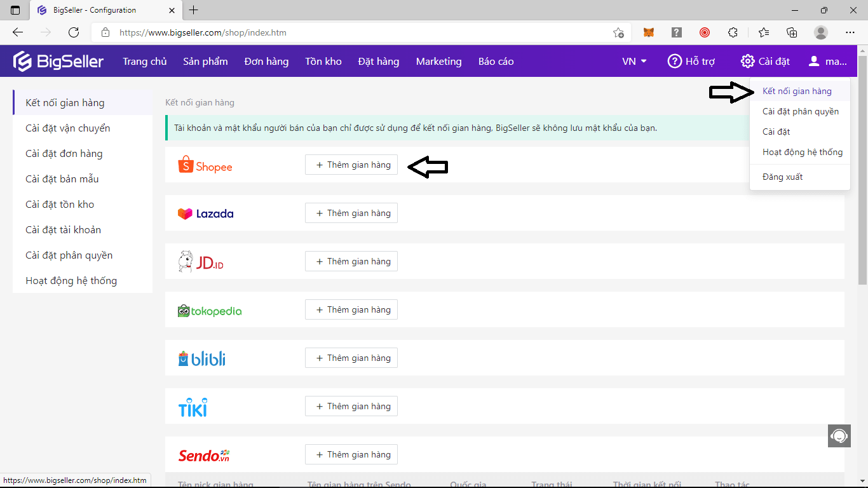Click the BigSeller logo in header

(58, 62)
